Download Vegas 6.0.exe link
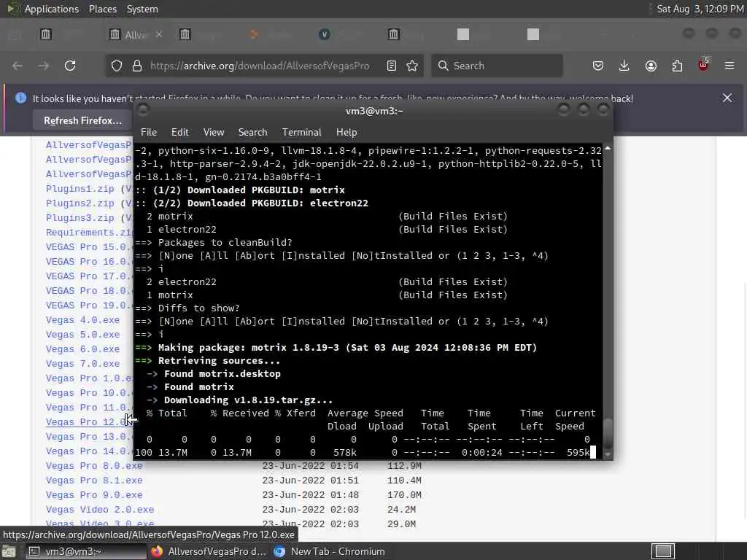 [82, 349]
